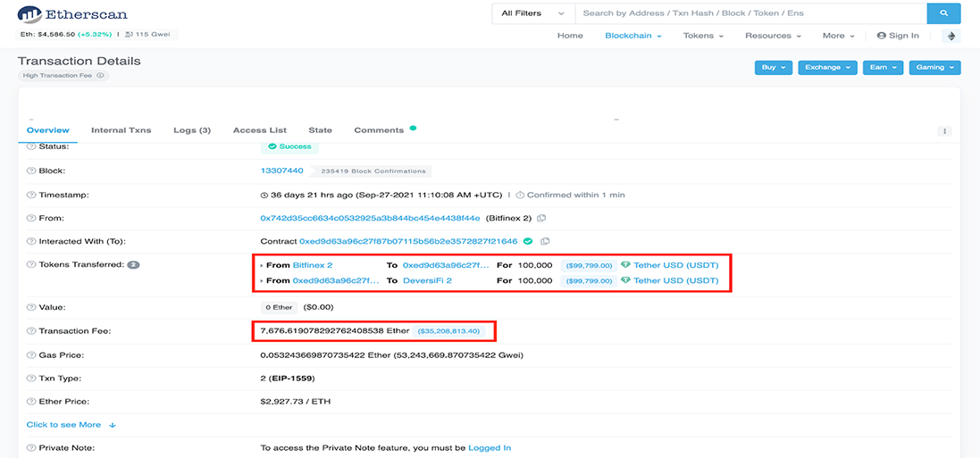Click Tether USD (USDT) in second transfer row
980x458 pixels.
676,280
